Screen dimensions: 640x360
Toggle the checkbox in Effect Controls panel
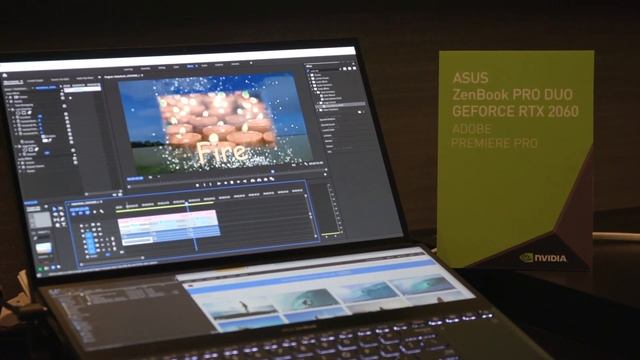click(x=43, y=136)
